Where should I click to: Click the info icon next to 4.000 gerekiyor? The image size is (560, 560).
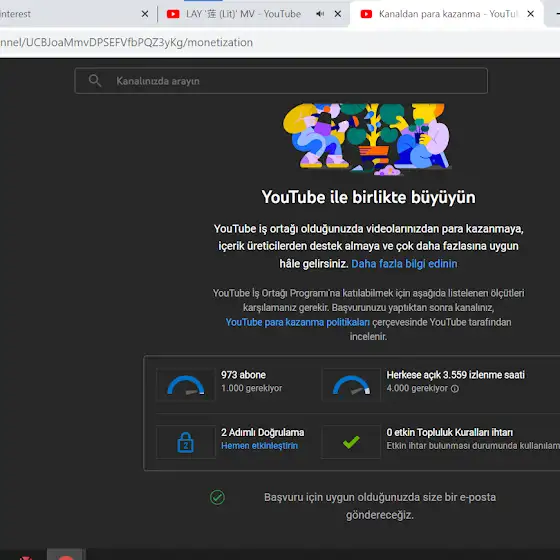click(x=455, y=389)
